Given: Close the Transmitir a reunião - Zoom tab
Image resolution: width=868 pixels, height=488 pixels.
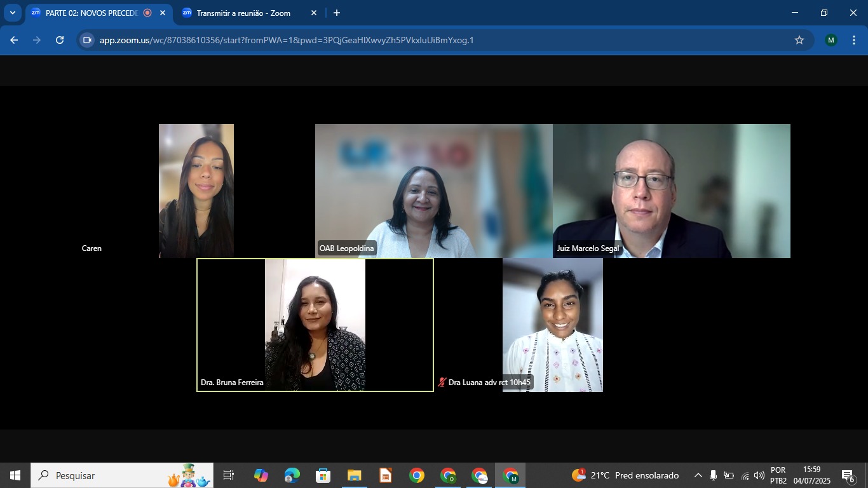Looking at the screenshot, I should pos(314,13).
